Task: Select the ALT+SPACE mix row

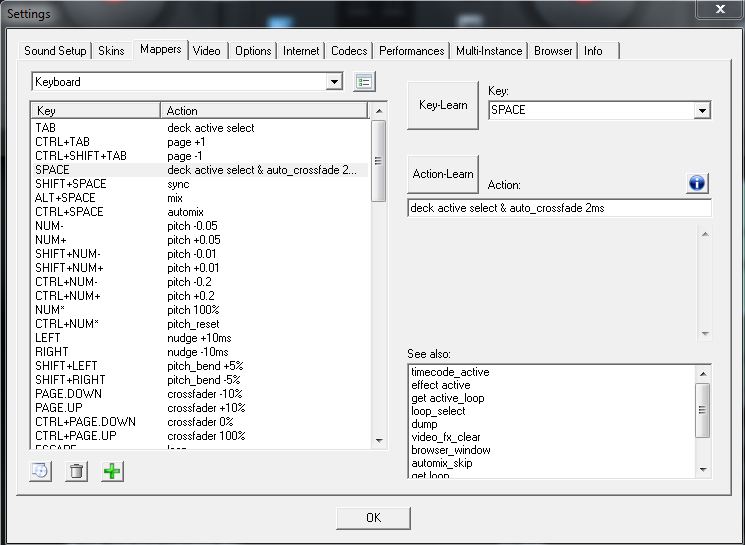Action: (200, 198)
